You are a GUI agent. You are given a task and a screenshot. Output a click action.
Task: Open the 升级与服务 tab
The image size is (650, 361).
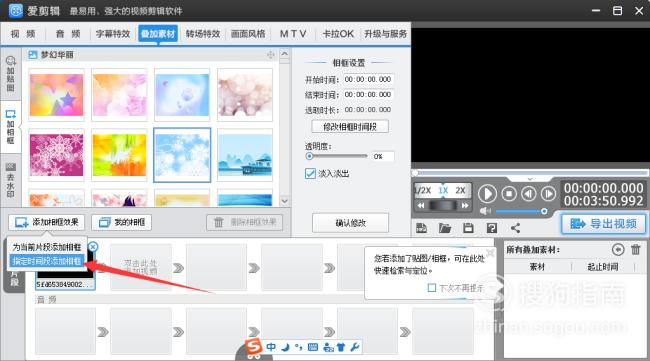coord(386,34)
